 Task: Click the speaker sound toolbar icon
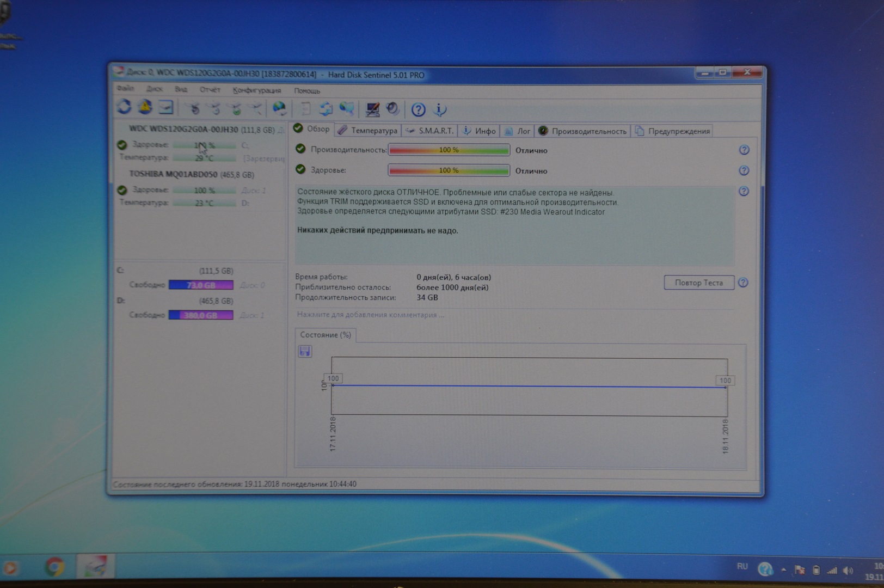392,109
